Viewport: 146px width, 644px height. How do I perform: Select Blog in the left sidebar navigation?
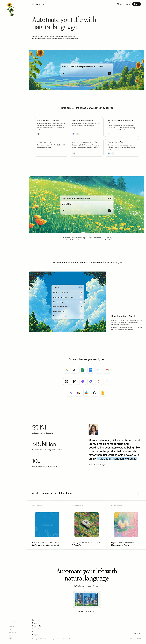[10, 638]
